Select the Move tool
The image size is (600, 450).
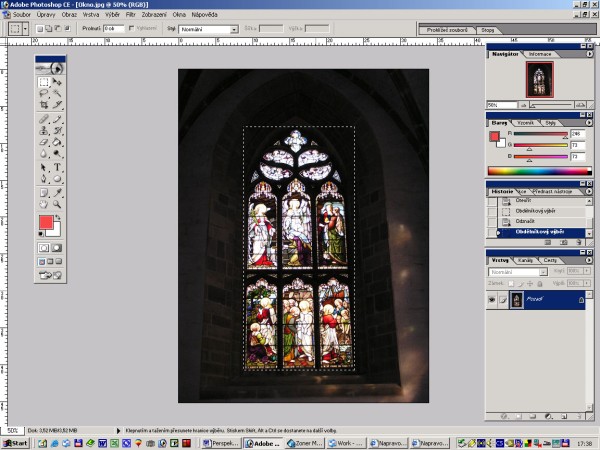[57, 81]
